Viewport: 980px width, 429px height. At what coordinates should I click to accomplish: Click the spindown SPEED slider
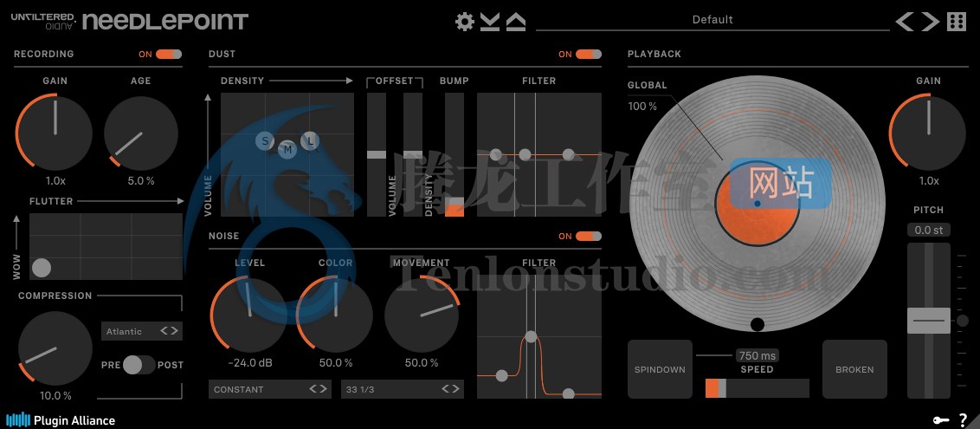point(757,388)
